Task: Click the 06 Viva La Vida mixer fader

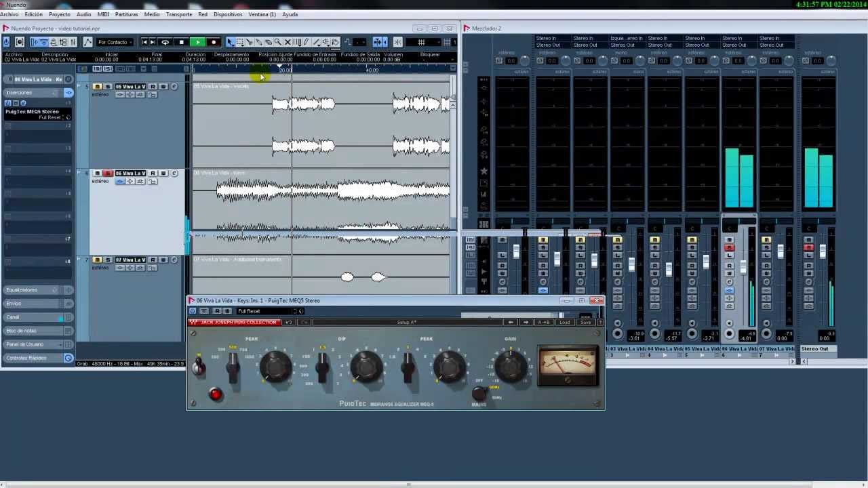Action: pos(743,268)
